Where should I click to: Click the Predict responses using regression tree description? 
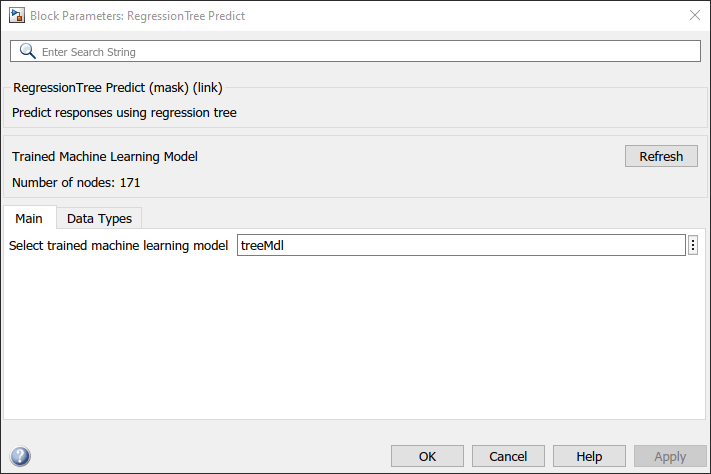point(124,113)
